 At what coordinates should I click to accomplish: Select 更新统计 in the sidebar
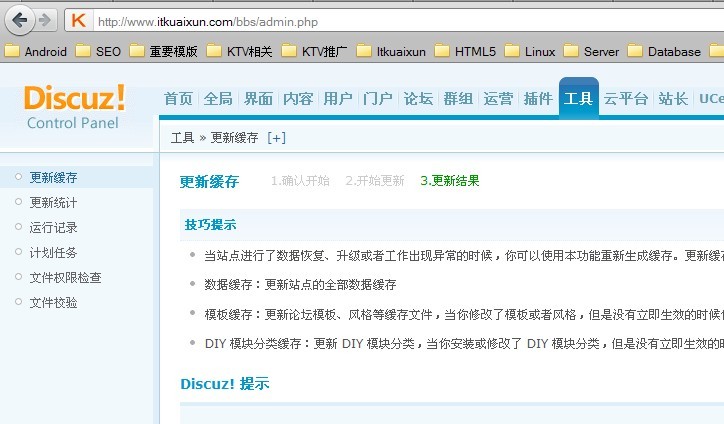point(54,202)
